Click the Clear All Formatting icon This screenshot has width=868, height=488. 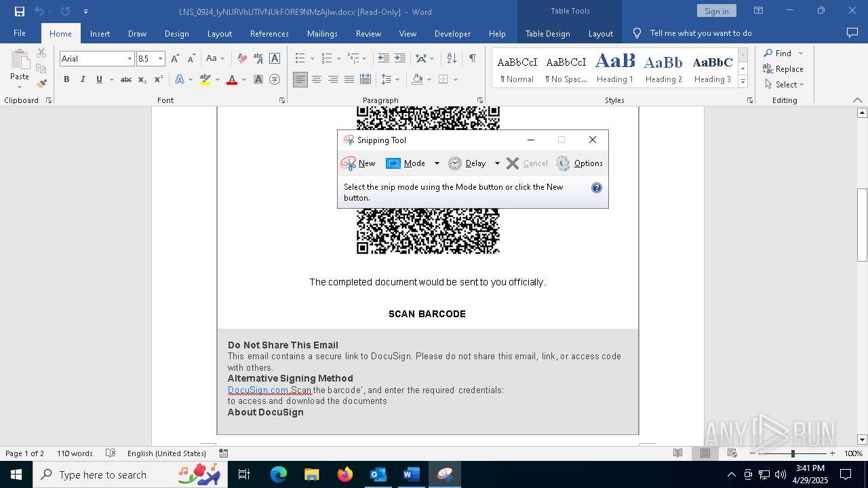click(242, 59)
